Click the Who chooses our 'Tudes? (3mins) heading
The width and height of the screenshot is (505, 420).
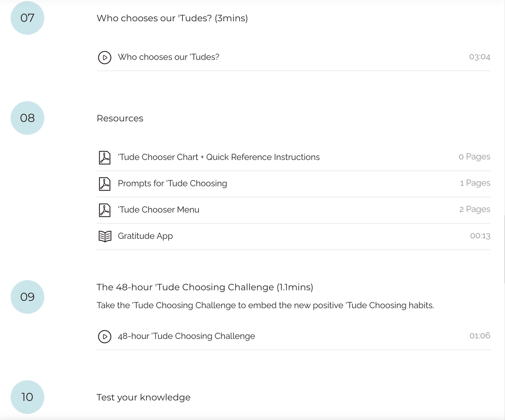[x=172, y=18]
